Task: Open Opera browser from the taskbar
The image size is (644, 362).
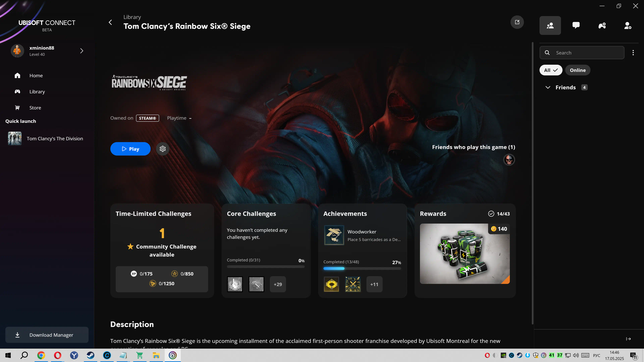Action: (58, 355)
